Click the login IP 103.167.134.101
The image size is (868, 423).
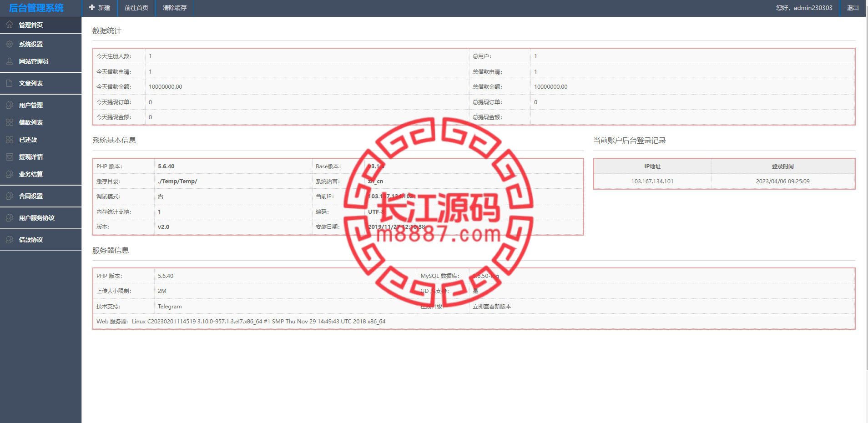point(652,181)
